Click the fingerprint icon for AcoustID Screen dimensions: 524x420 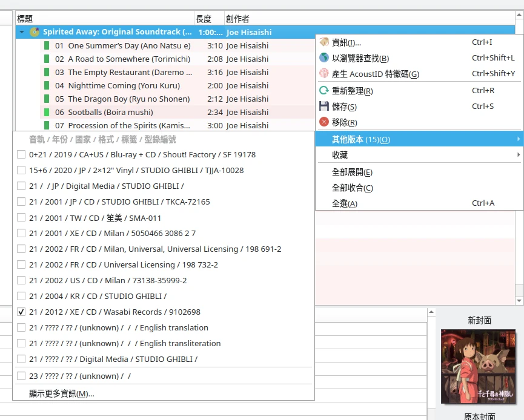(x=324, y=74)
